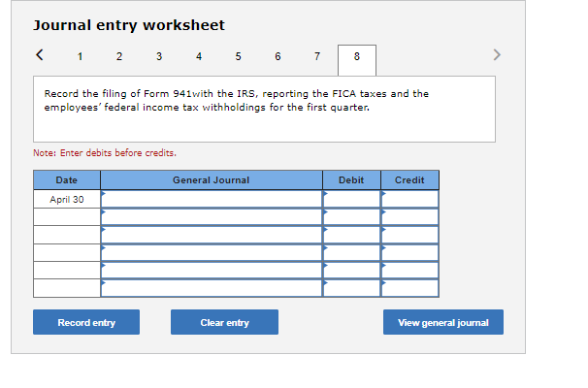Click Debit field in sixth row
The height and width of the screenshot is (388, 588).
[352, 288]
